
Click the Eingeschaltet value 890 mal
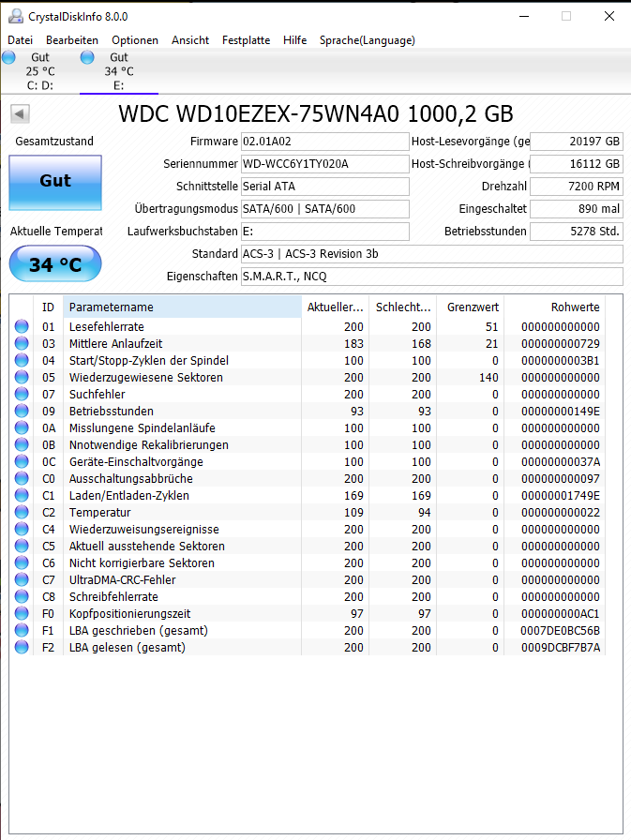577,209
